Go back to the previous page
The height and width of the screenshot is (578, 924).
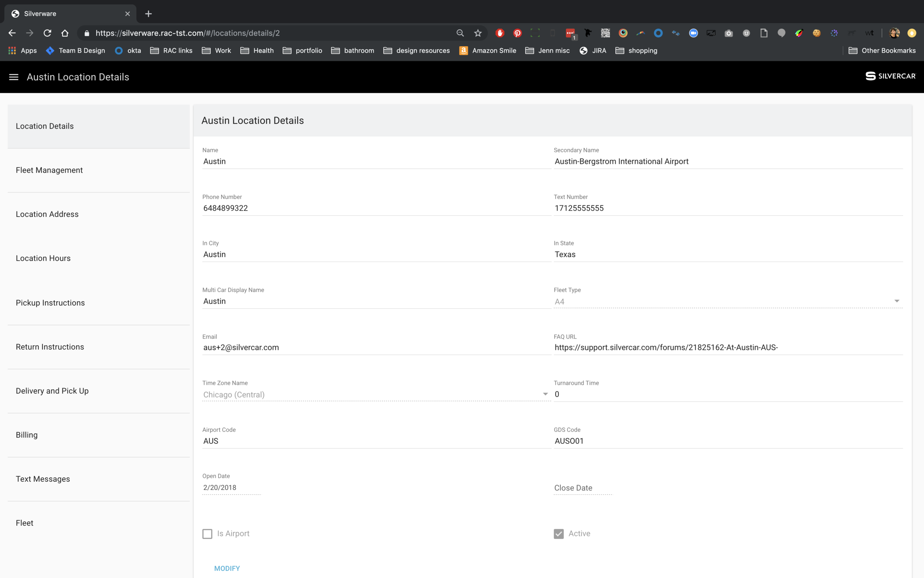[x=12, y=33]
